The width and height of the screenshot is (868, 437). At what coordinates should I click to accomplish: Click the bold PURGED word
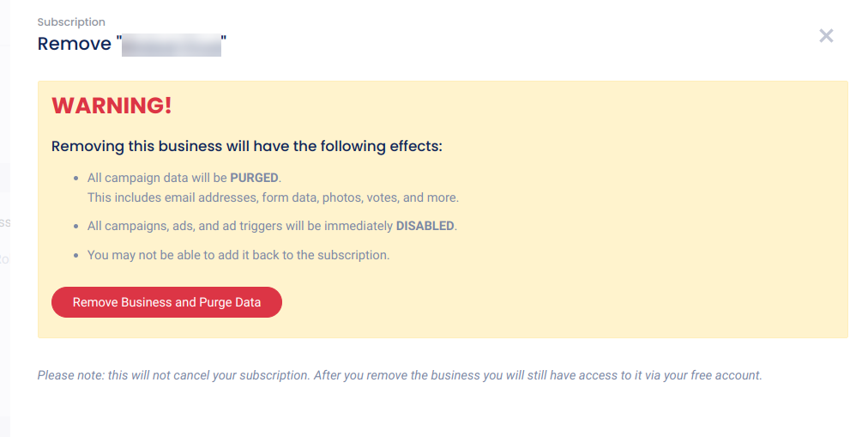pyautogui.click(x=254, y=178)
